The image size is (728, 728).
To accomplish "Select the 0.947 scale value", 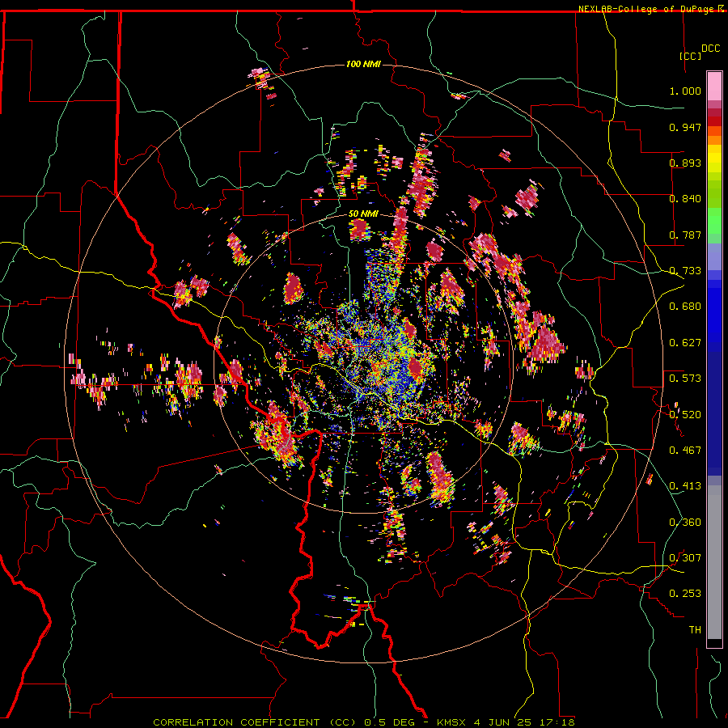I will pyautogui.click(x=685, y=127).
